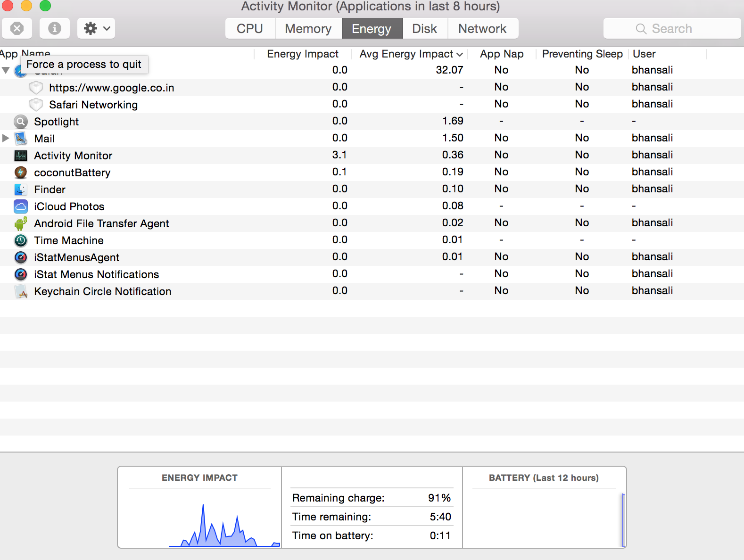Click the green zoom window button

click(x=45, y=6)
